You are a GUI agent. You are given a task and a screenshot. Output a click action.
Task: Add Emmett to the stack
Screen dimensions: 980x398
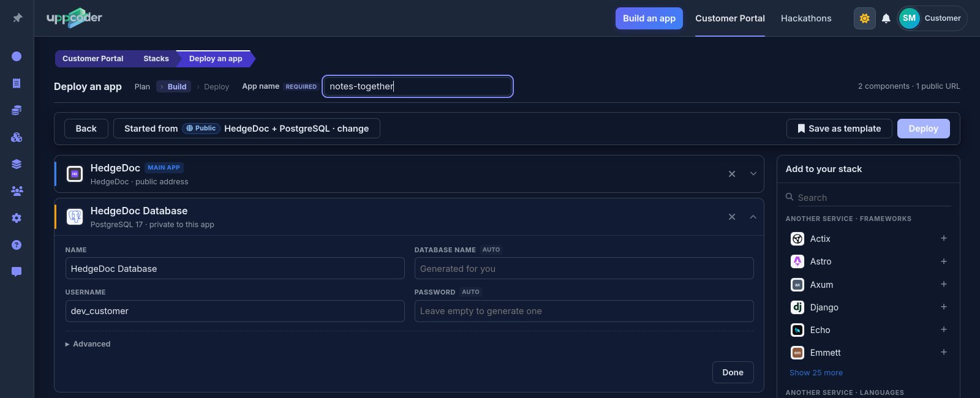[x=943, y=352]
